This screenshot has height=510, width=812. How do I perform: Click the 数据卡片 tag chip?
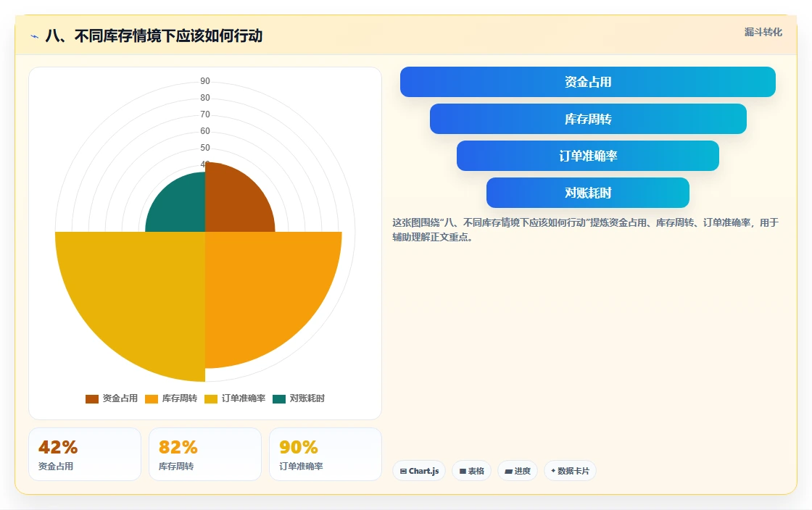pos(570,471)
